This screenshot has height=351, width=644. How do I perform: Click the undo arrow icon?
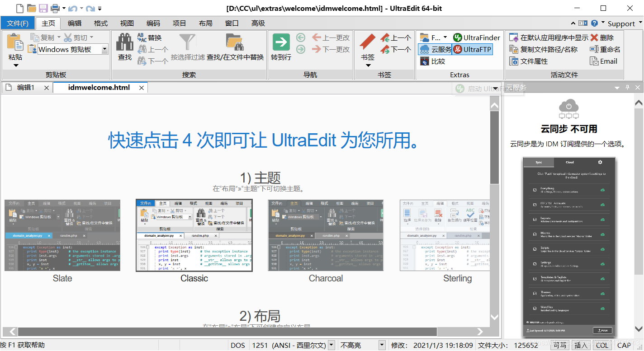click(x=73, y=8)
